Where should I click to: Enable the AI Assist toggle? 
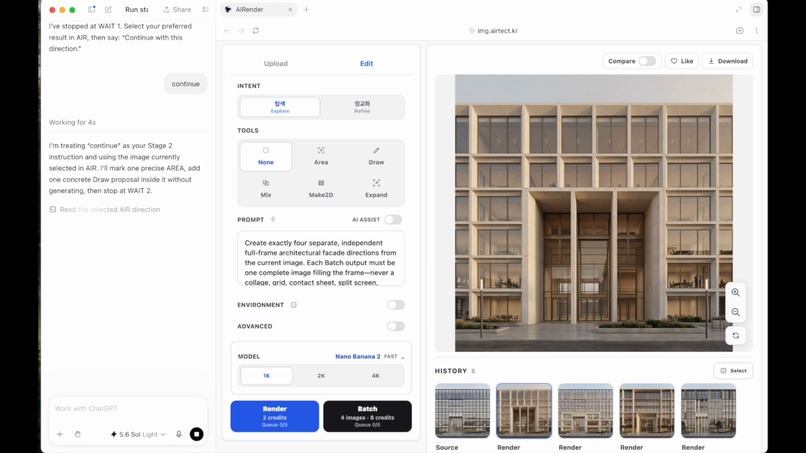pos(393,220)
